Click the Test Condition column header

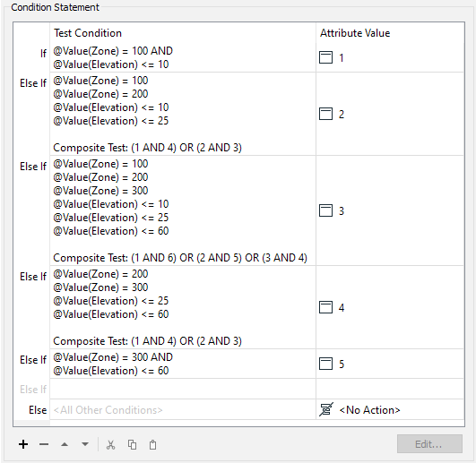pos(88,33)
